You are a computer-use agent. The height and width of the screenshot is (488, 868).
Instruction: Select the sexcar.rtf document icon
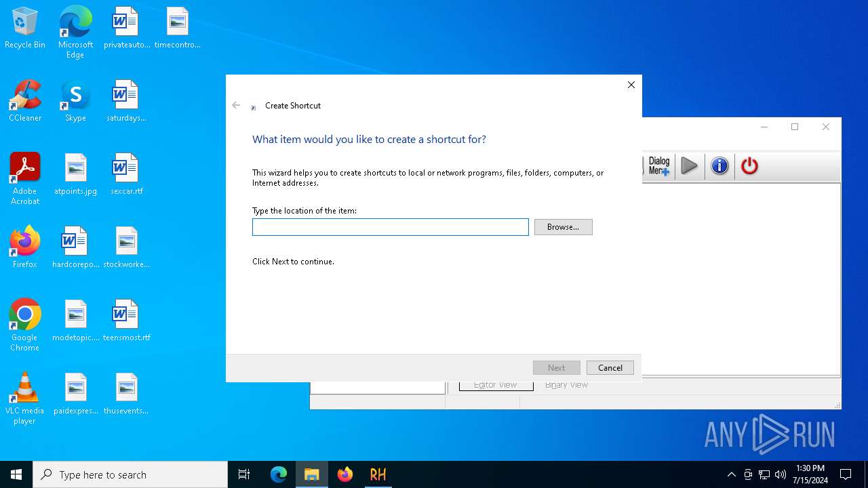[126, 174]
